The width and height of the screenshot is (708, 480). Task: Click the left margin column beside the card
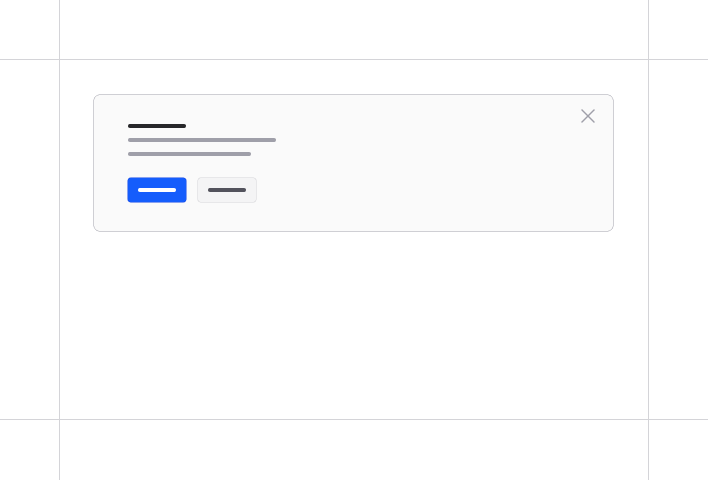point(29,240)
